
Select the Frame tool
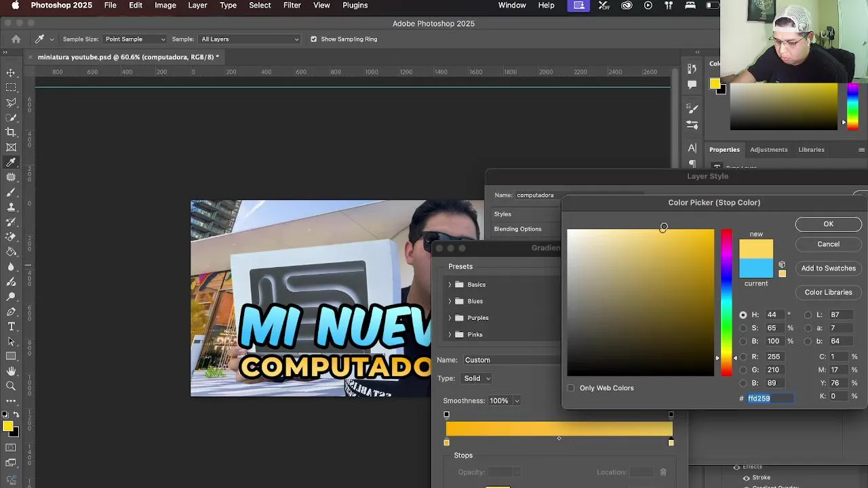(x=11, y=147)
